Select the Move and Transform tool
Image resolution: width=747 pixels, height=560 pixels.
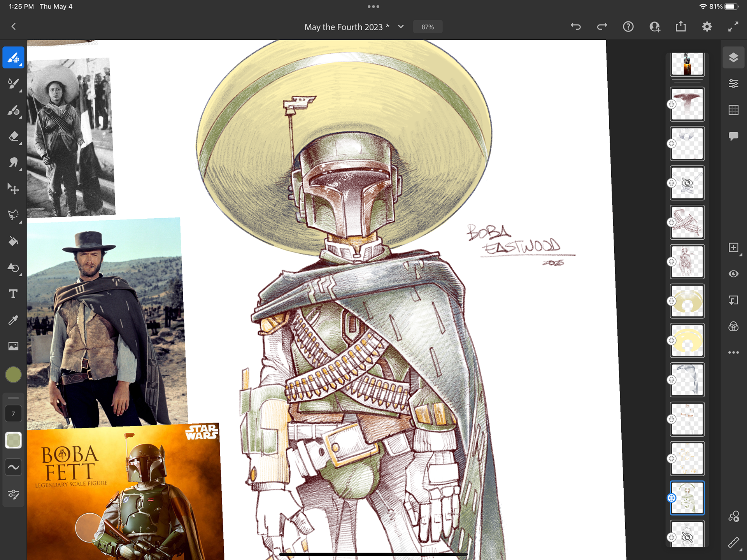click(x=14, y=189)
